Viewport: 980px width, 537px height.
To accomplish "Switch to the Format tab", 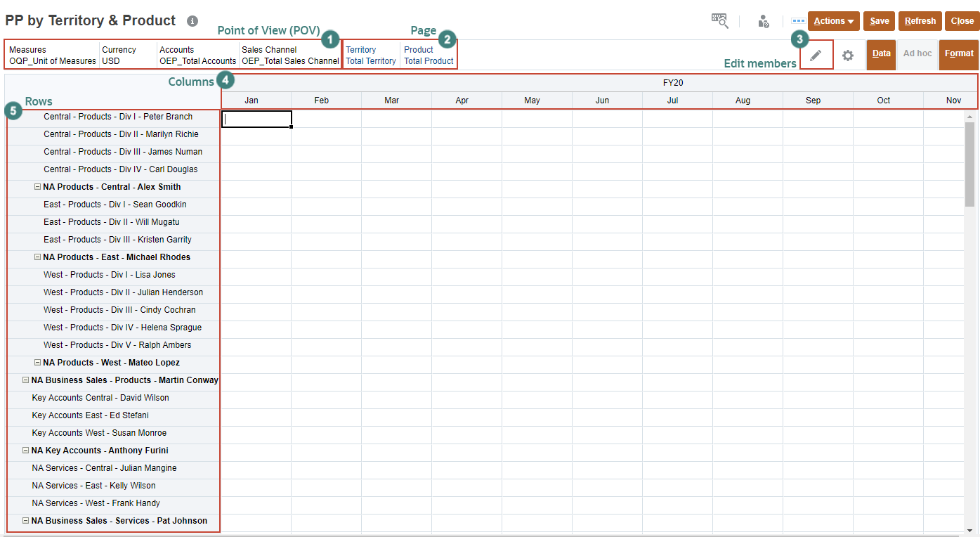I will (x=958, y=54).
